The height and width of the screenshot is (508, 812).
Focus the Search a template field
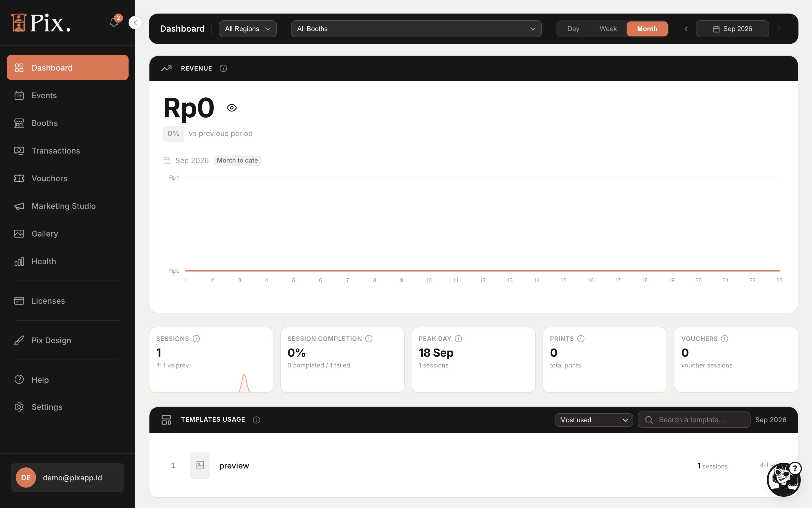coord(694,420)
